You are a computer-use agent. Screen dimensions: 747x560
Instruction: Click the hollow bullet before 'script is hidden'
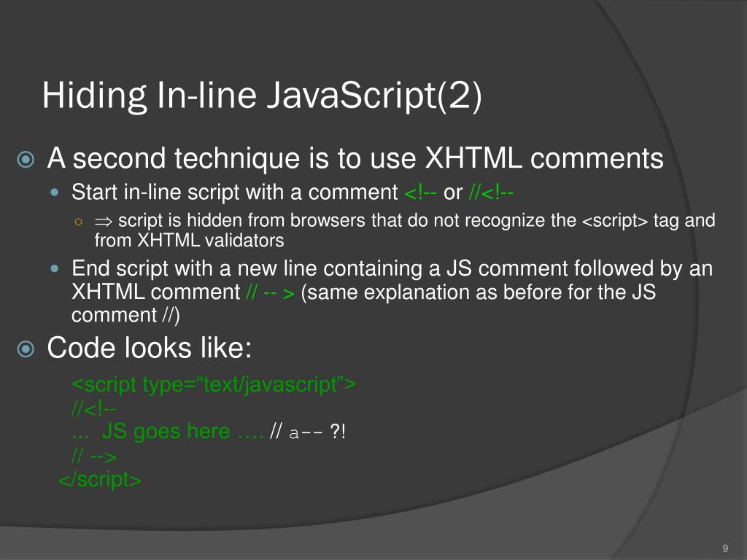point(79,222)
